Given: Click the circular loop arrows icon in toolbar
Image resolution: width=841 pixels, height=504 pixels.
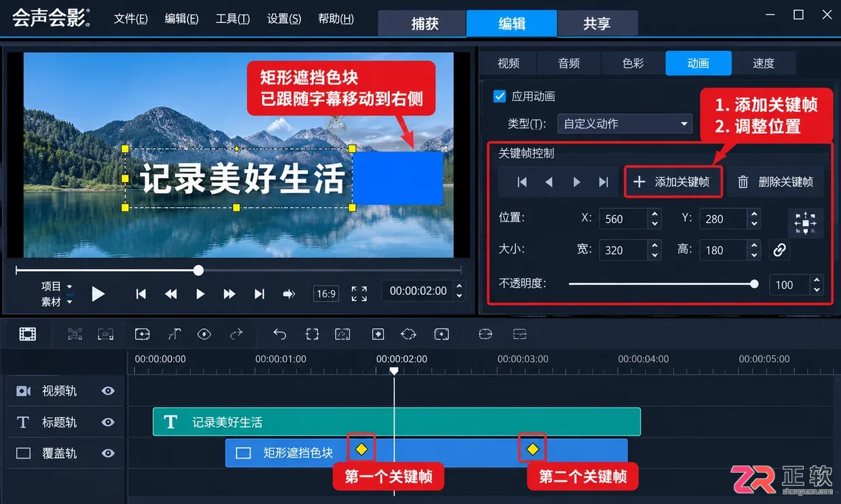Looking at the screenshot, I should coord(408,334).
